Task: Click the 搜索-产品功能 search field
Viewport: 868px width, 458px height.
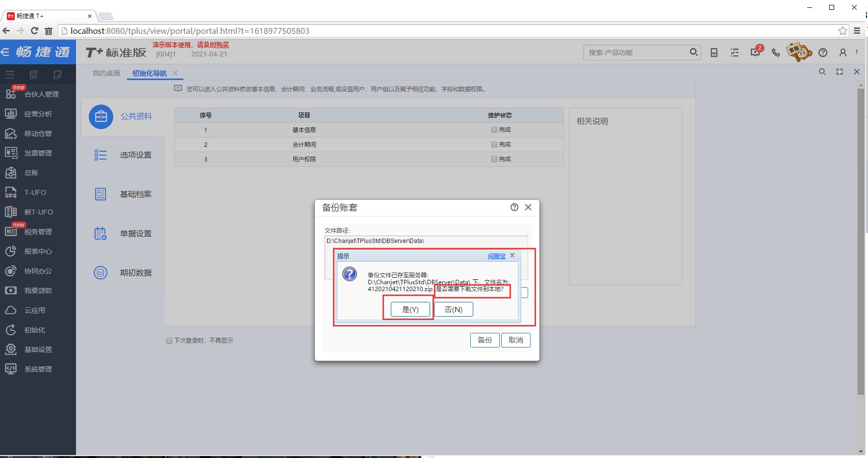Action: click(637, 53)
